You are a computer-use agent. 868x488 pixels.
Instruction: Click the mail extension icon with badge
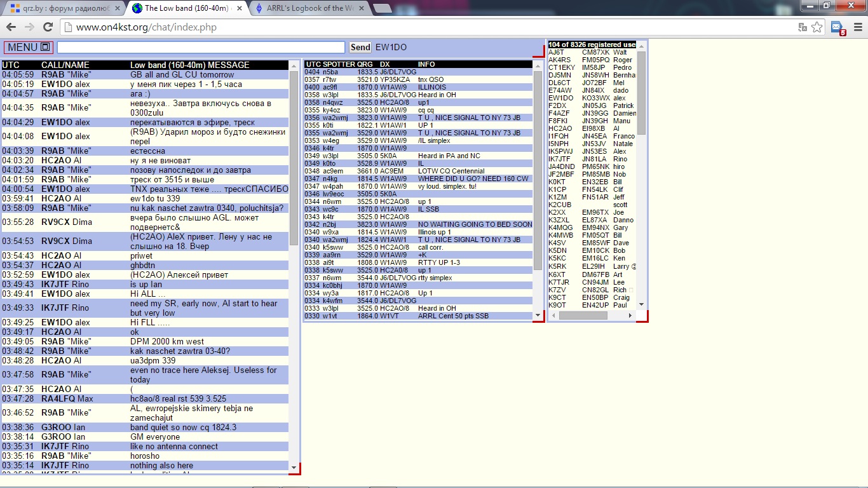838,27
